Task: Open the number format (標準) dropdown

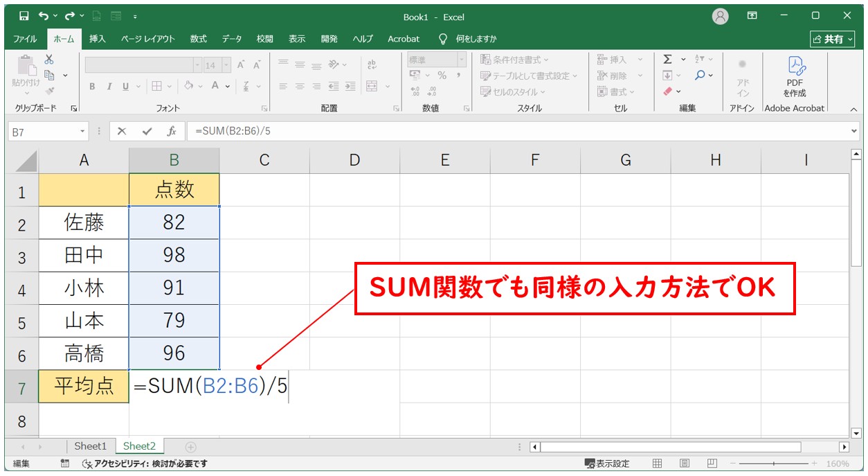Action: 462,60
